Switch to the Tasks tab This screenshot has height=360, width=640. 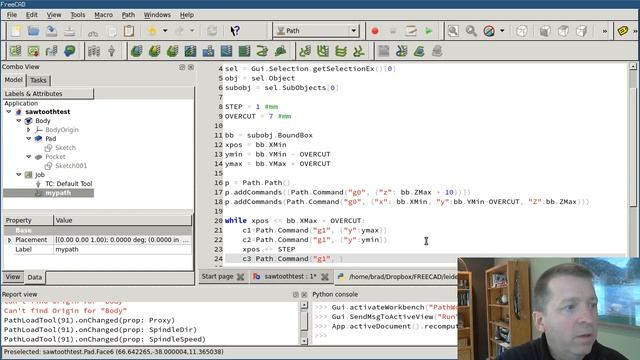38,80
